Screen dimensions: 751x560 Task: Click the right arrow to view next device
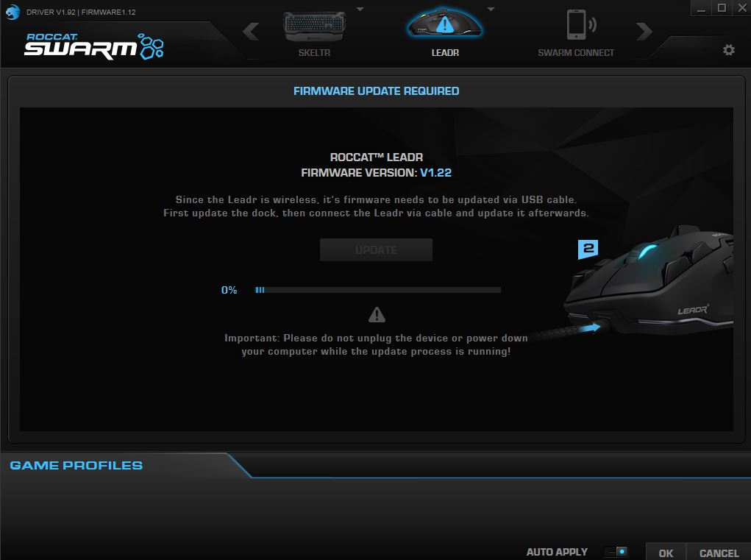pos(644,32)
